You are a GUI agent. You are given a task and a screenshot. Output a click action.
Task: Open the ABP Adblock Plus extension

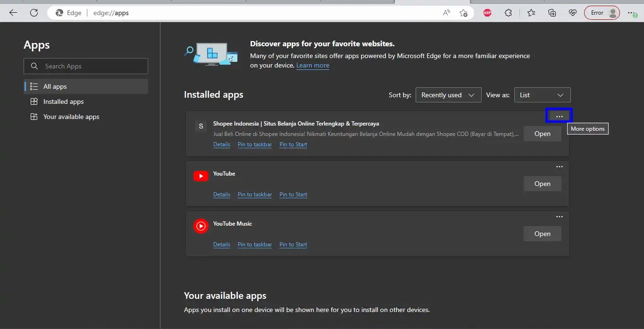point(487,13)
